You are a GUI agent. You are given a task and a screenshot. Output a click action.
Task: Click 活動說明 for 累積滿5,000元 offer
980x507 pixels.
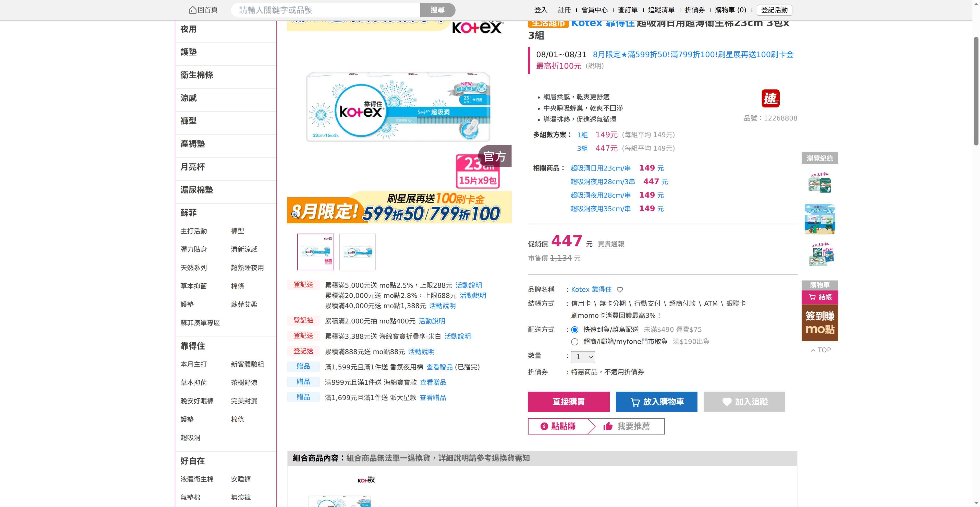point(469,285)
